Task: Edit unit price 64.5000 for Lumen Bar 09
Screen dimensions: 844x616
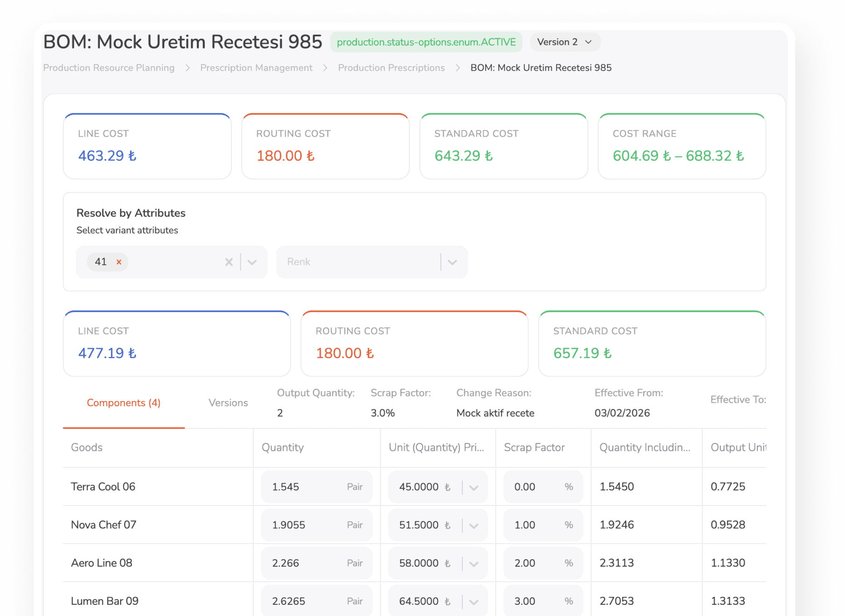Action: tap(419, 602)
